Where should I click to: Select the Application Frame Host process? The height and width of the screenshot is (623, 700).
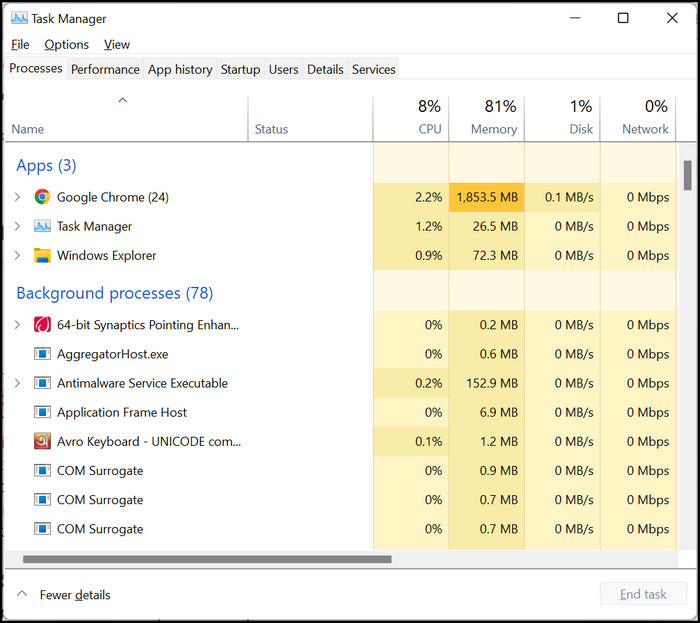pyautogui.click(x=122, y=412)
